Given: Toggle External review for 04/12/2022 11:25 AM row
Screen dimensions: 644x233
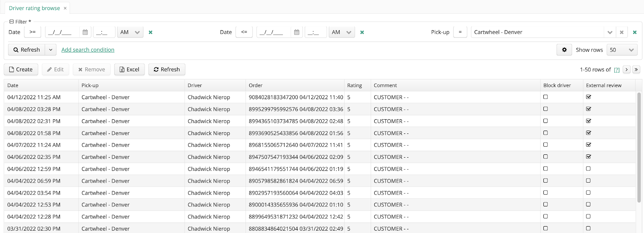Looking at the screenshot, I should pyautogui.click(x=588, y=97).
